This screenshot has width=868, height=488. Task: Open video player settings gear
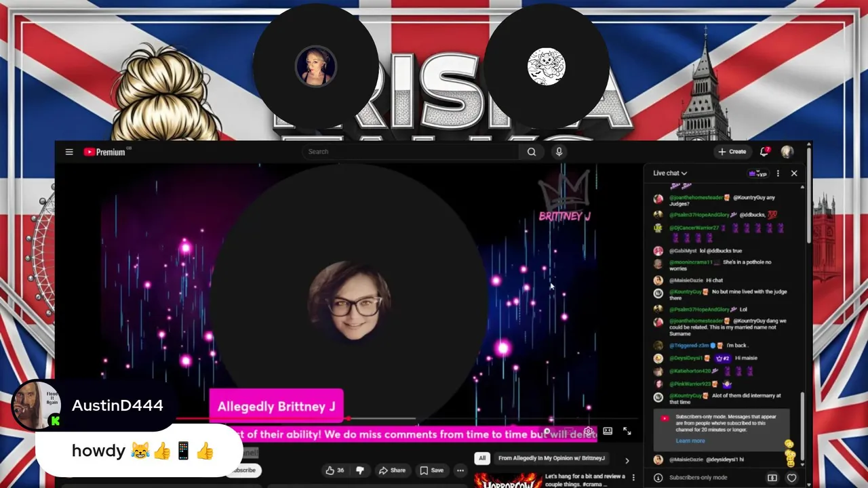pyautogui.click(x=589, y=431)
